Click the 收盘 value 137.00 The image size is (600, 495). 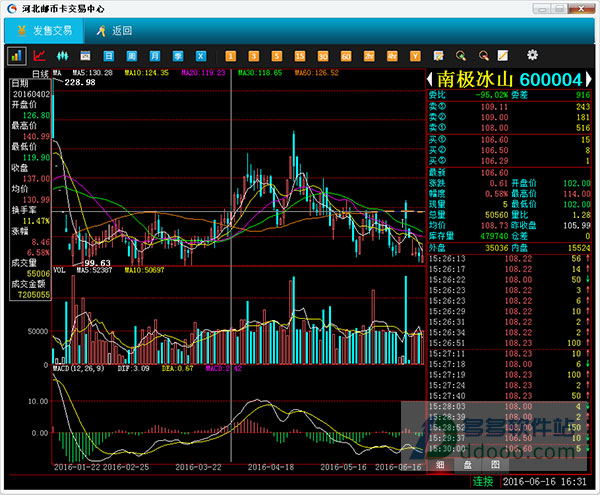(36, 179)
